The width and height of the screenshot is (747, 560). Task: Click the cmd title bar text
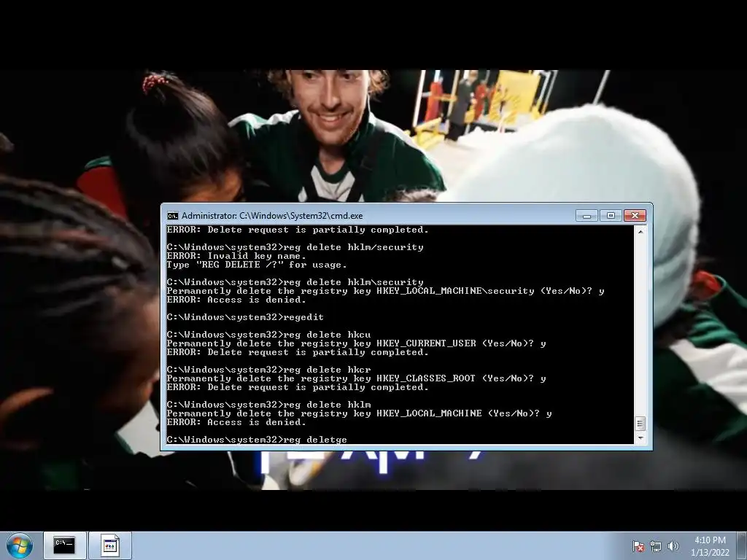[x=272, y=216]
